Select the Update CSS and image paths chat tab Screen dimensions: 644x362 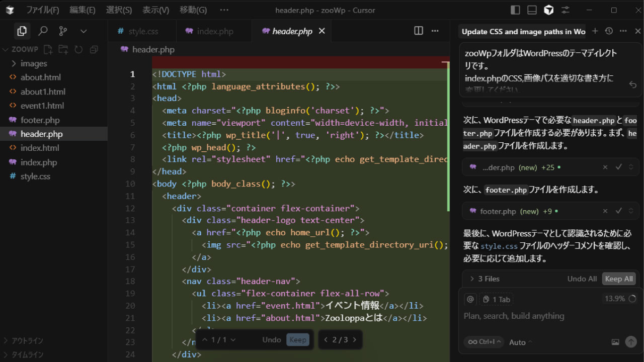coord(523,31)
